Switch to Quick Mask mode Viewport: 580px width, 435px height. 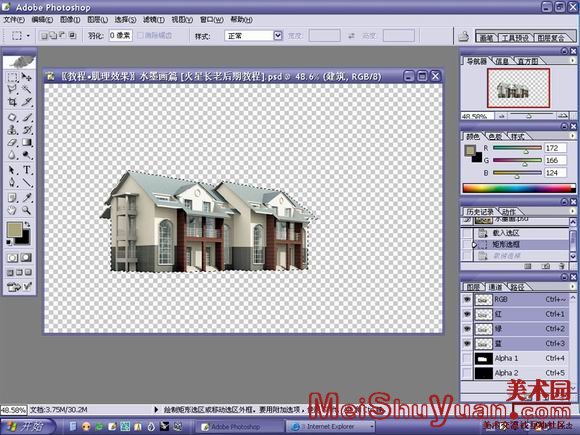27,258
